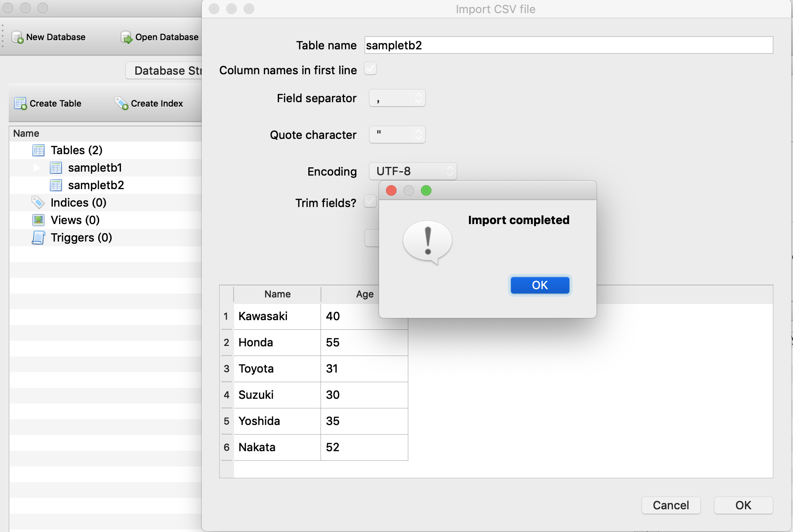Toggle the Trim fields checkbox

pos(370,202)
